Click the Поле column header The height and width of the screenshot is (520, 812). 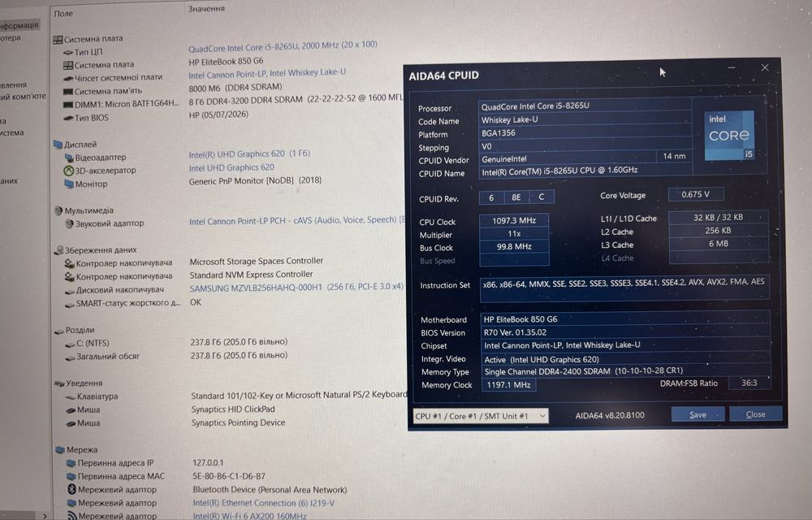(63, 14)
